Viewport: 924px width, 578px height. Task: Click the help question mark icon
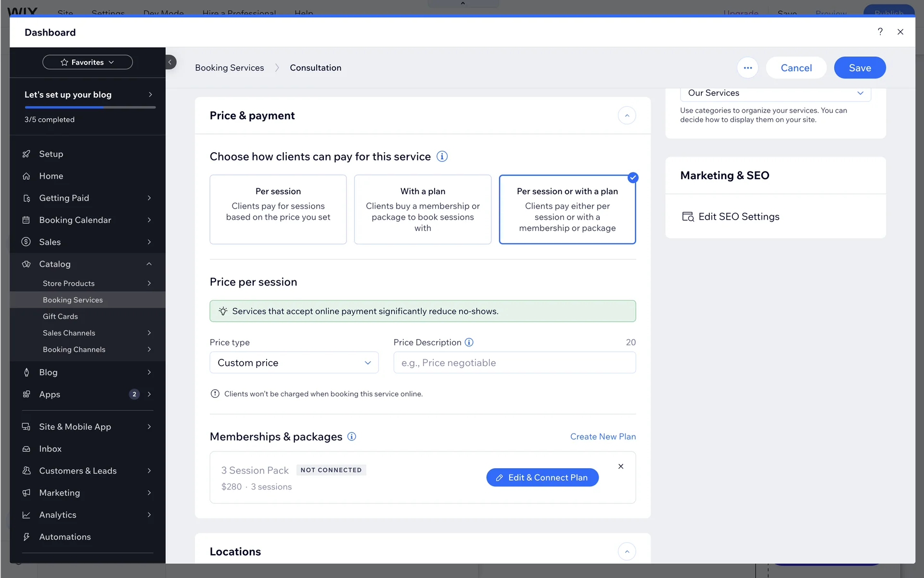pyautogui.click(x=880, y=32)
